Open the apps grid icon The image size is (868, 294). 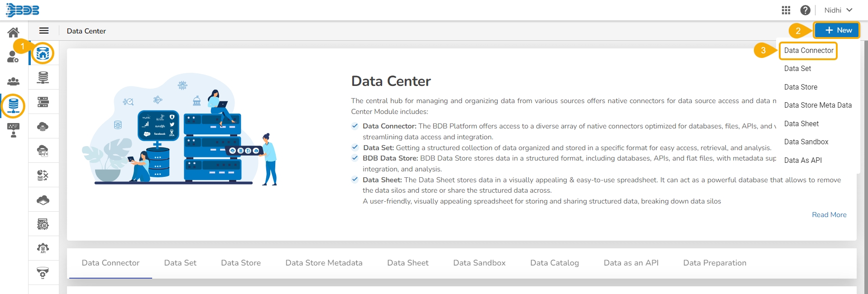tap(786, 10)
